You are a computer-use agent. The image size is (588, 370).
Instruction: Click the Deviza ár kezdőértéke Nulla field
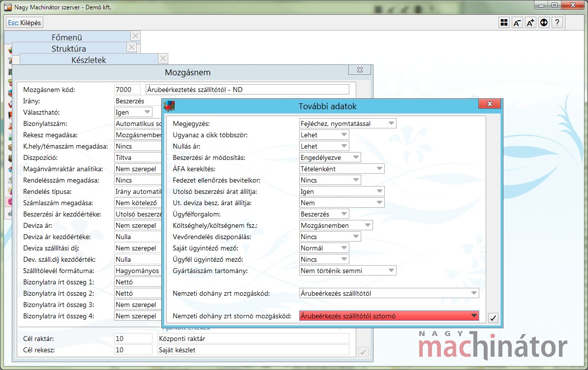(138, 237)
